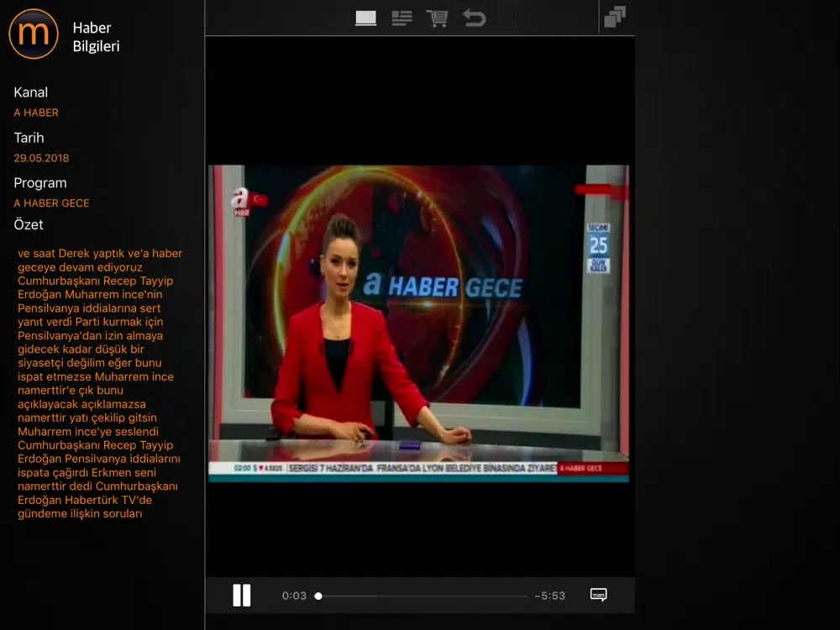Click the Tarih label
Viewport: 840px width, 630px height.
(x=29, y=138)
